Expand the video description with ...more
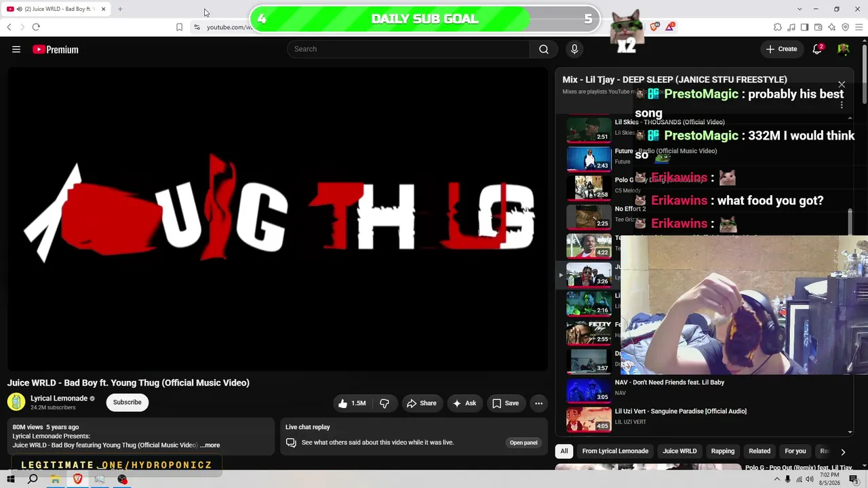This screenshot has width=868, height=488. tap(210, 445)
